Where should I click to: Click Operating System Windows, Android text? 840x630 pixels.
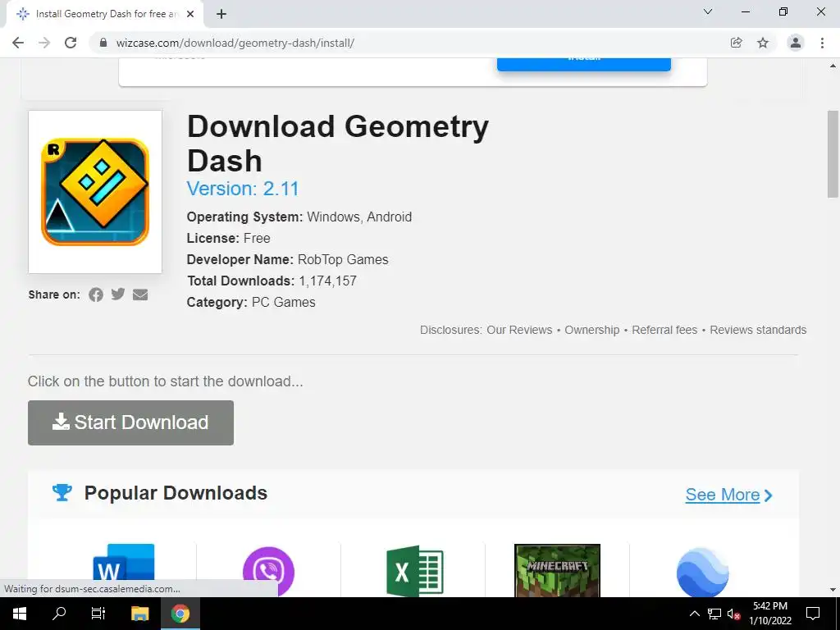[x=299, y=217]
